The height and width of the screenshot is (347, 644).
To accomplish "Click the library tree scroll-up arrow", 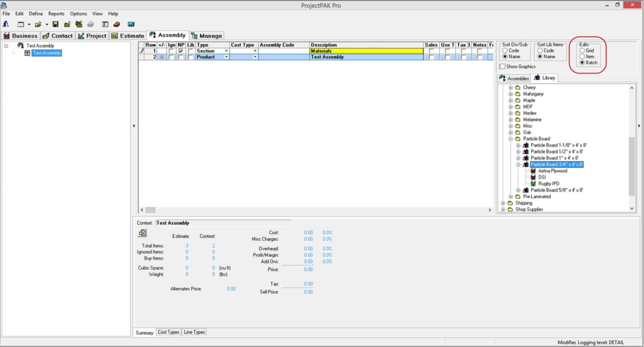I will pos(632,88).
